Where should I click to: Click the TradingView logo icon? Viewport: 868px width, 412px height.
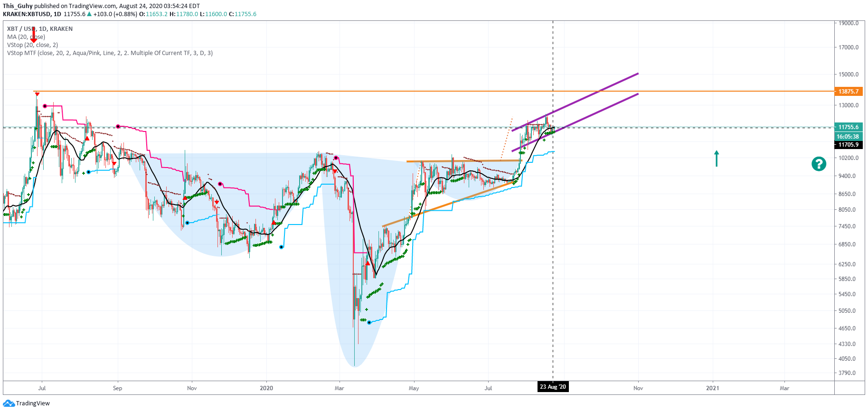click(9, 403)
